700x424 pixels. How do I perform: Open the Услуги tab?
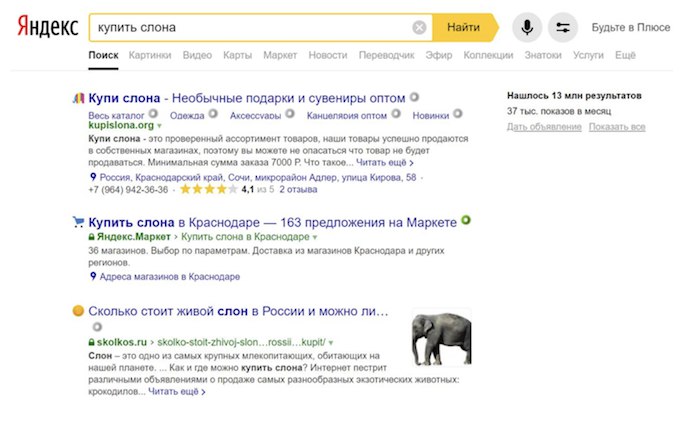pyautogui.click(x=588, y=55)
